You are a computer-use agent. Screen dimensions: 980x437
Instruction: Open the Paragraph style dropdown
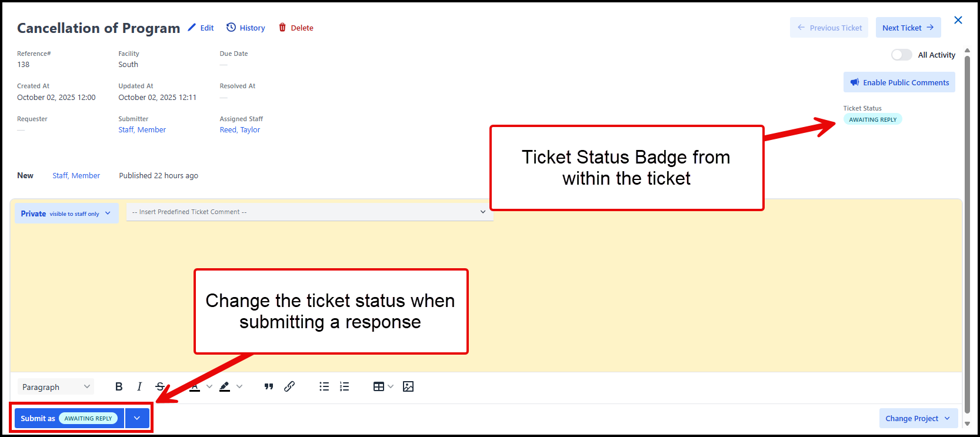[55, 387]
